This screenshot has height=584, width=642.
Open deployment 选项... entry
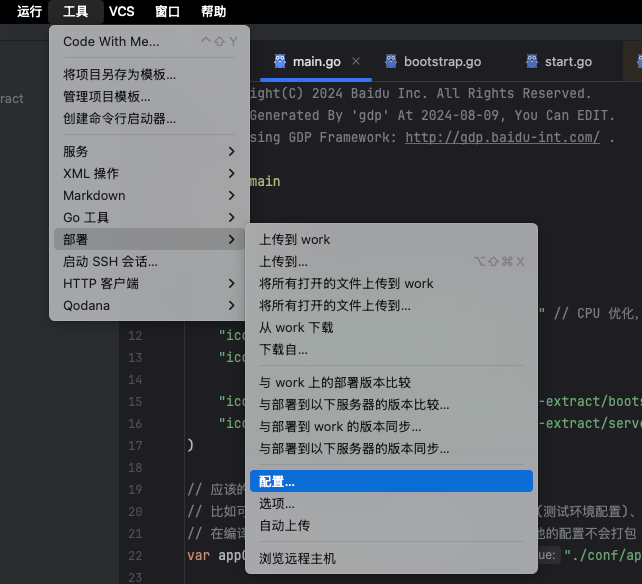tap(391, 503)
